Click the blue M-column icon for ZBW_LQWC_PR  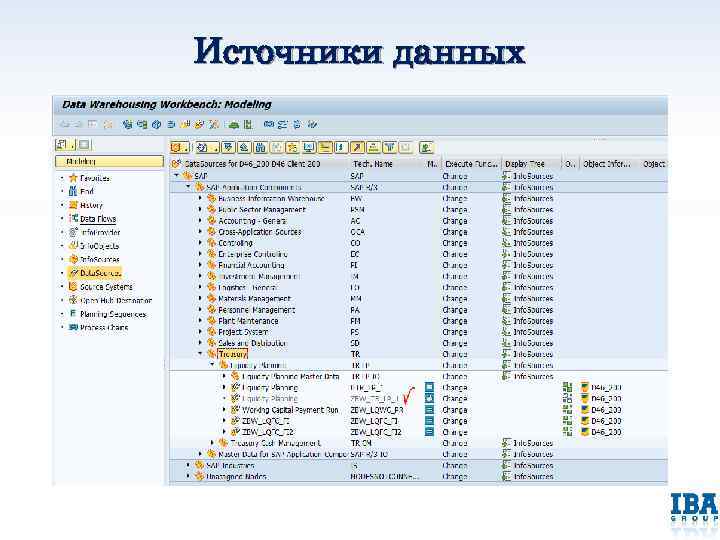pyautogui.click(x=429, y=410)
